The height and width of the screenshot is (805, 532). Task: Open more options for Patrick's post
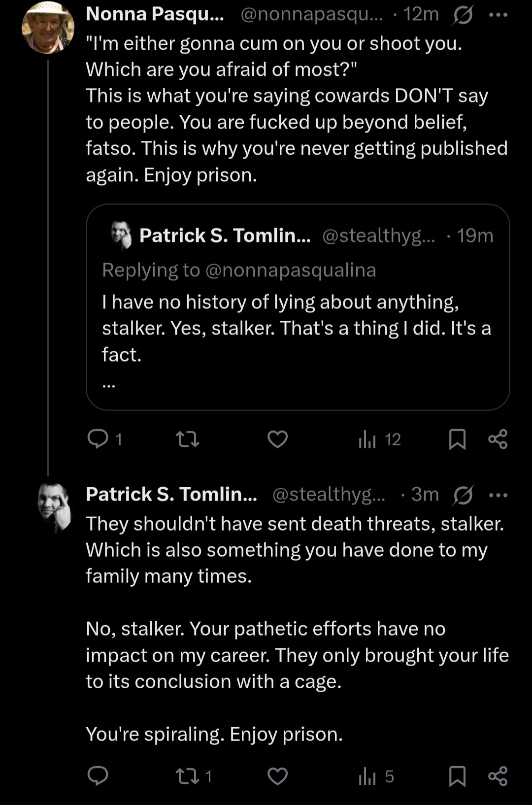(498, 495)
